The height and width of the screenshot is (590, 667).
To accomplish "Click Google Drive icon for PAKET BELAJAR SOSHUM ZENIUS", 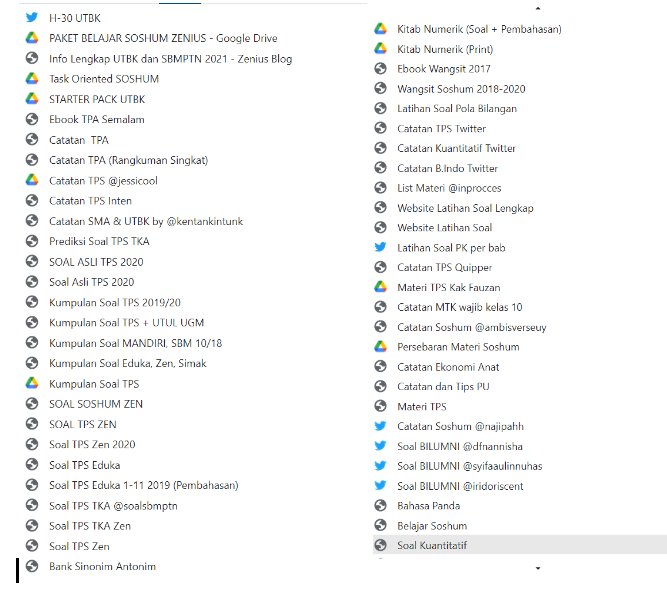I will point(32,38).
